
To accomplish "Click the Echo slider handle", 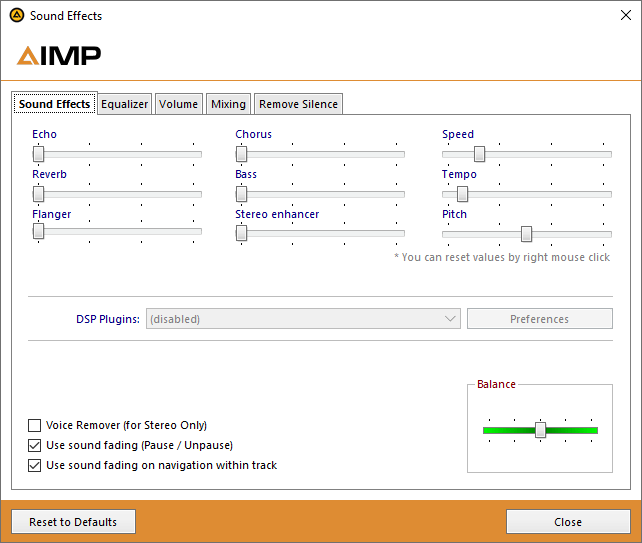I will point(38,154).
